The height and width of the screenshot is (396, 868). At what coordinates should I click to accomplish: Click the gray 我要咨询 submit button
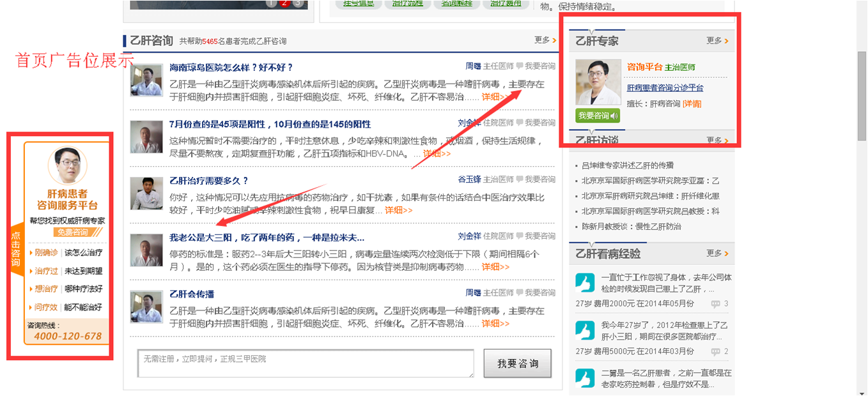point(517,363)
